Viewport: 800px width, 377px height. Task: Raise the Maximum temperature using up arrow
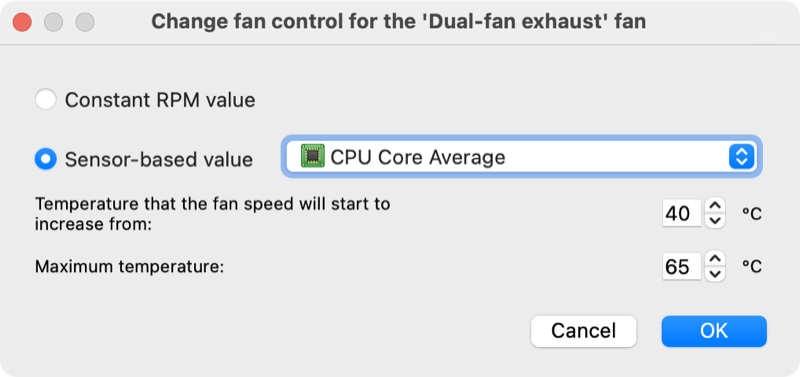715,259
